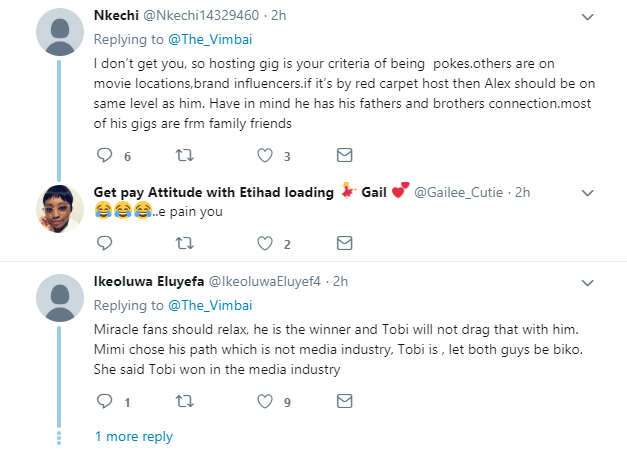
Task: Reply to Ikeoluwa Eluyefa's tweet
Action: click(x=105, y=402)
